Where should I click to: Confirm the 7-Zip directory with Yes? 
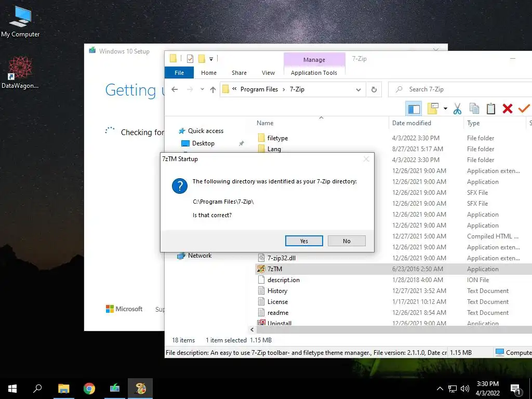(x=304, y=241)
